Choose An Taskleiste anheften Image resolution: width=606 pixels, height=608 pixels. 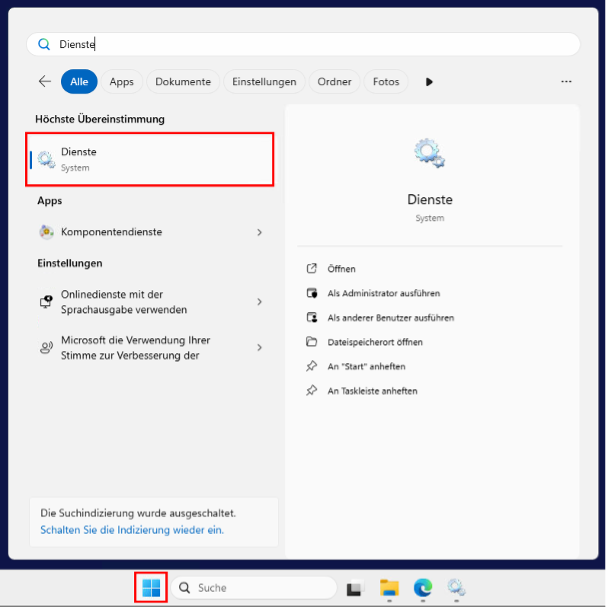372,391
